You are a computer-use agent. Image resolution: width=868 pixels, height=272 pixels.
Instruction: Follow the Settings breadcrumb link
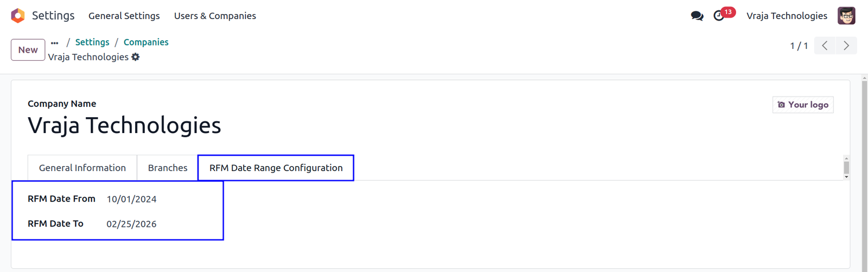(92, 42)
